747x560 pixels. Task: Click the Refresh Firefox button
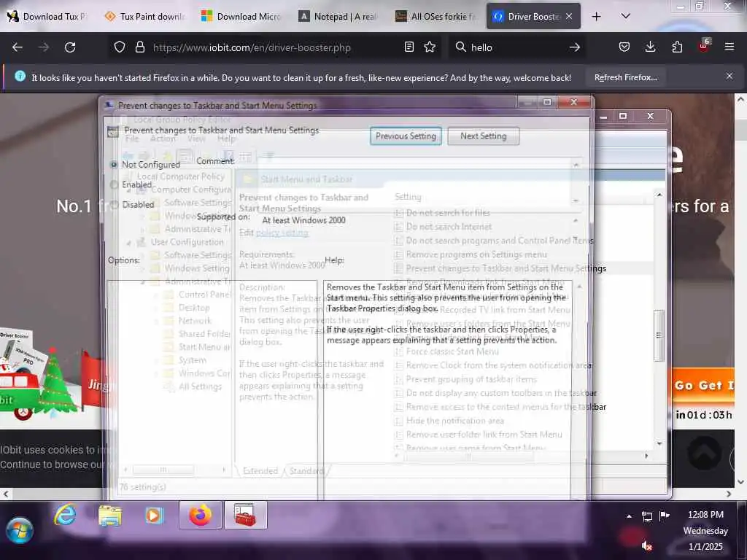625,77
